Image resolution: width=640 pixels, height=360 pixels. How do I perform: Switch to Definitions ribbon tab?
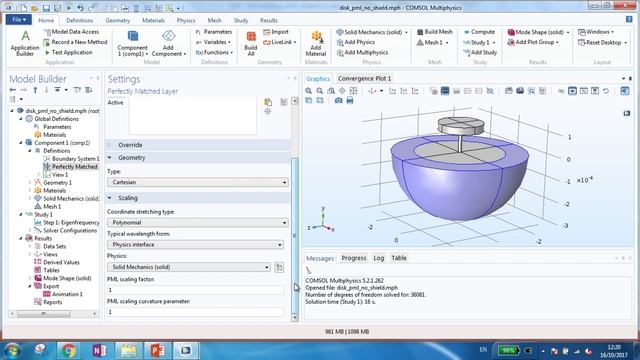coord(80,20)
